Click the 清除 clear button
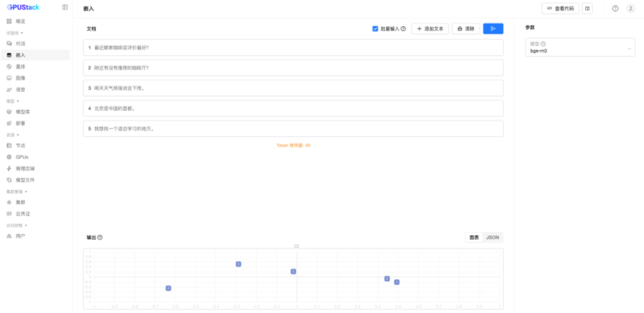The height and width of the screenshot is (313, 644). (466, 29)
